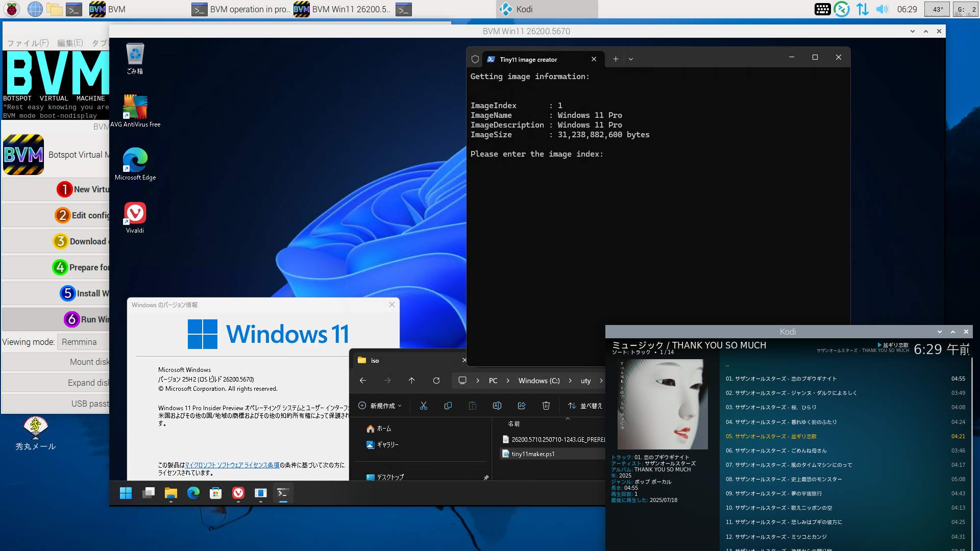The height and width of the screenshot is (551, 980).
Task: Open the Raspberry Pi main menu
Action: pyautogui.click(x=12, y=9)
